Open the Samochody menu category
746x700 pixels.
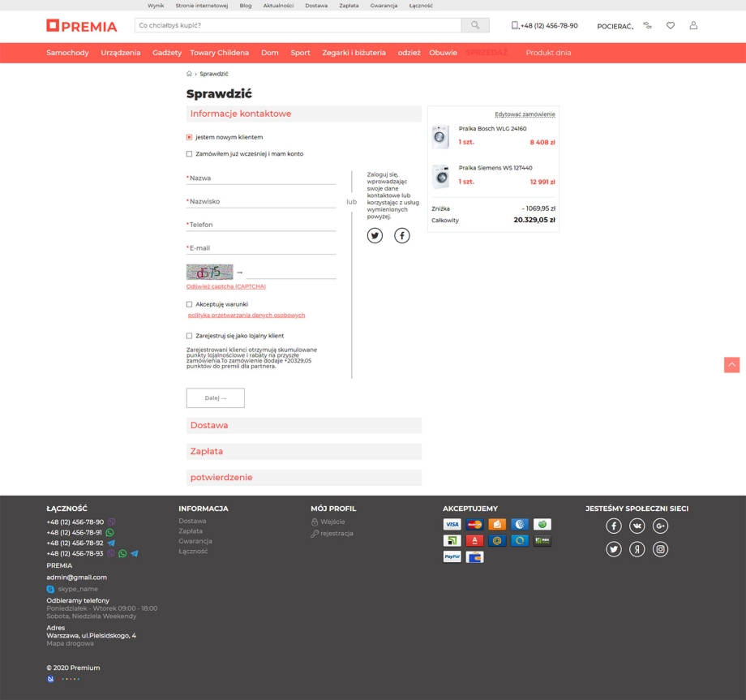(x=67, y=53)
